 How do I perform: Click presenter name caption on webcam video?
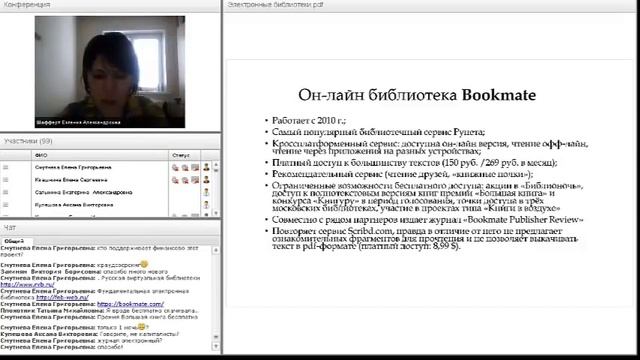coord(78,122)
